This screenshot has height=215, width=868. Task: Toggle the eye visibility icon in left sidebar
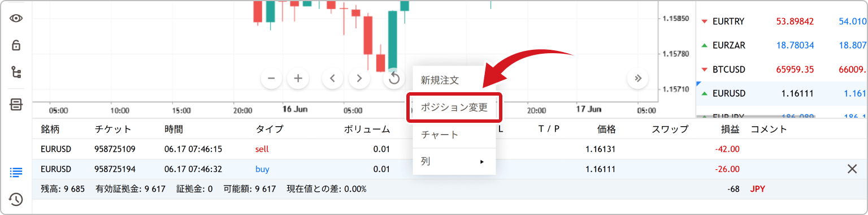pos(16,18)
